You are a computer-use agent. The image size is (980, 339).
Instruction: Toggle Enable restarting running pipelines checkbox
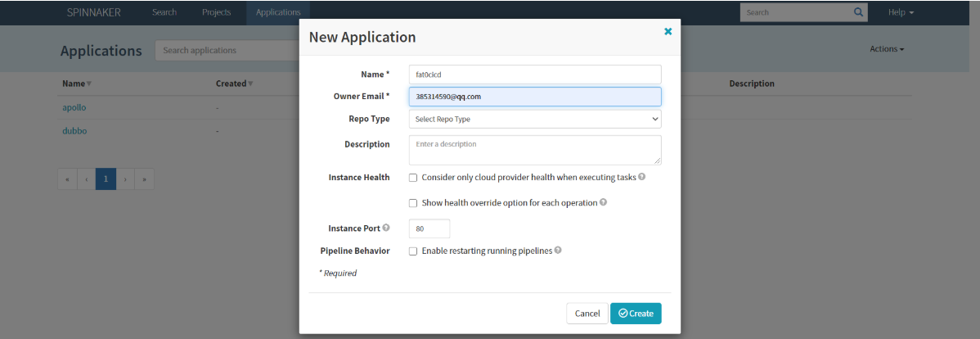pos(413,251)
